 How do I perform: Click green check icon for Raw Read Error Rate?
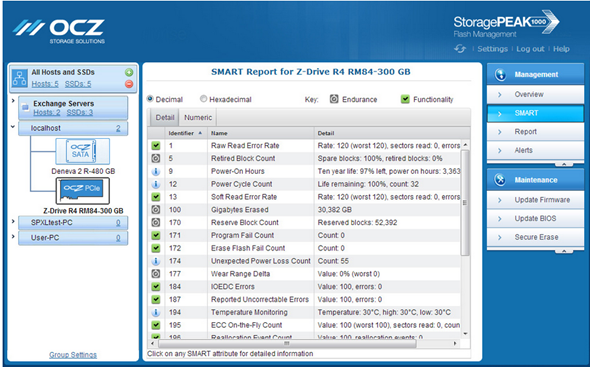click(x=156, y=146)
